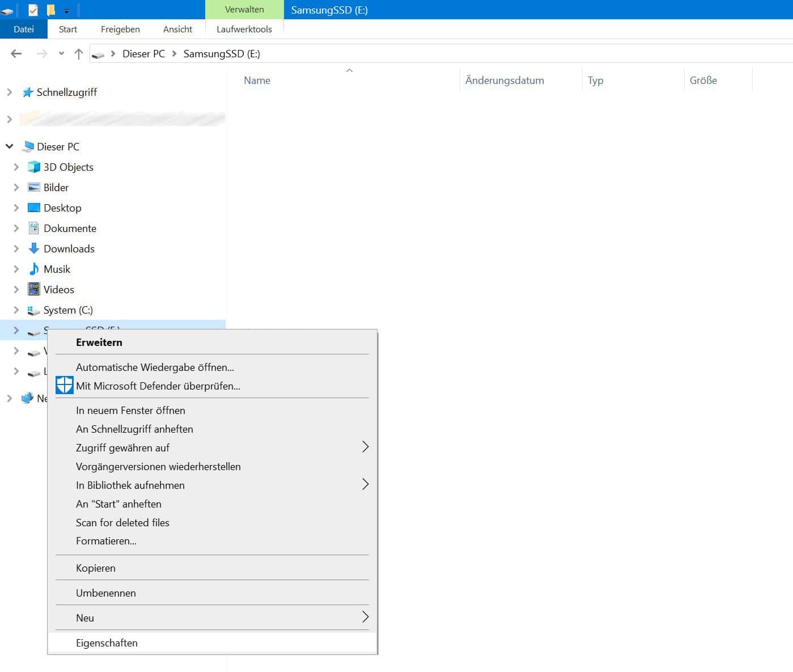Viewport: 793px width, 672px height.
Task: Click the network icon in navigation tree
Action: coord(27,398)
